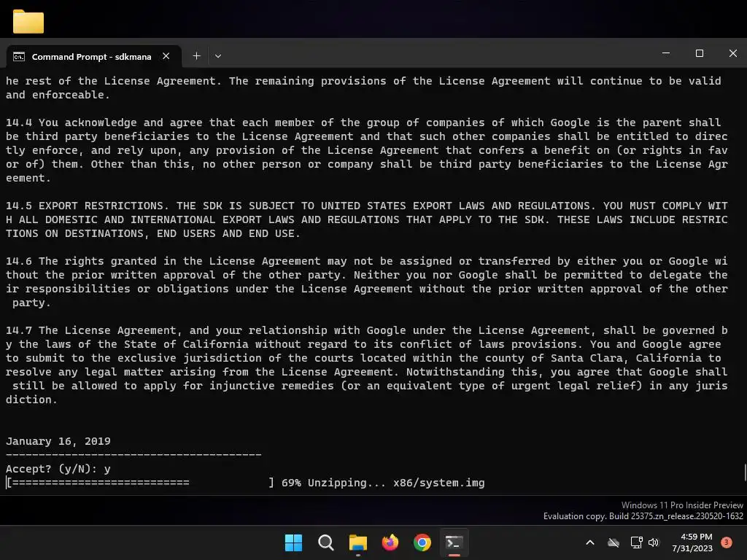Click the '14.6 The rights granted' text
The image size is (747, 560).
[81, 261]
